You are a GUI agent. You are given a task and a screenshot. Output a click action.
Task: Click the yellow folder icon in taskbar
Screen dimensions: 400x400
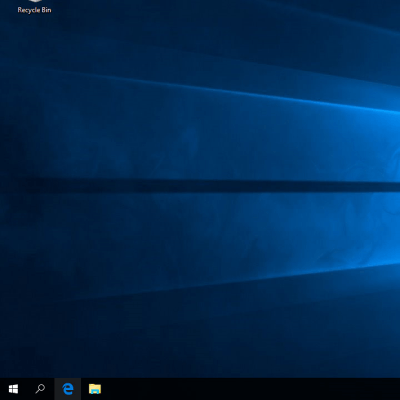[95, 389]
